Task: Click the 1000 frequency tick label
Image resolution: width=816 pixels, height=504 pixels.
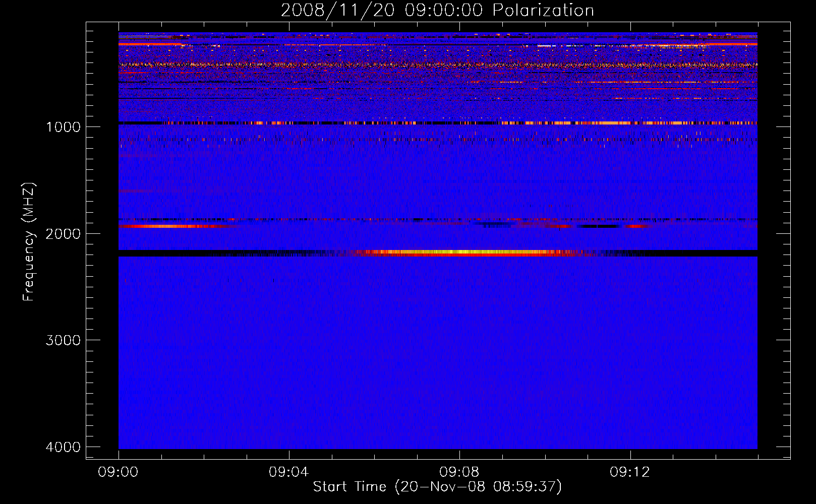Action: 63,127
